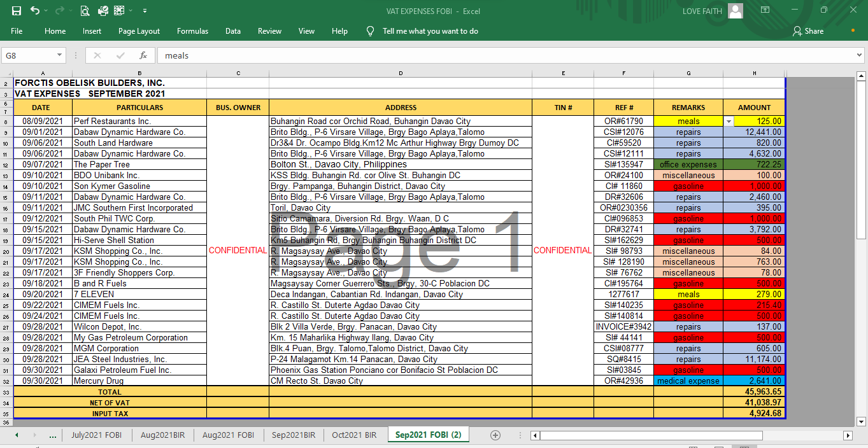Click the 'office expenses' green cell
The image size is (868, 448).
688,164
